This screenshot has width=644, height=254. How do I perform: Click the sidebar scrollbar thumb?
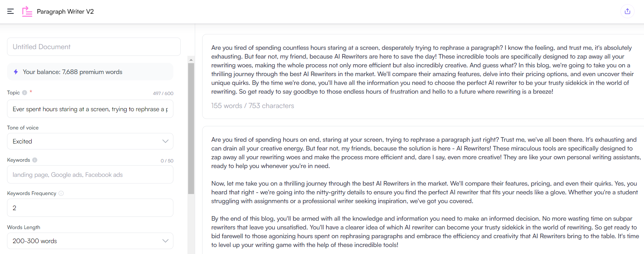(x=191, y=128)
